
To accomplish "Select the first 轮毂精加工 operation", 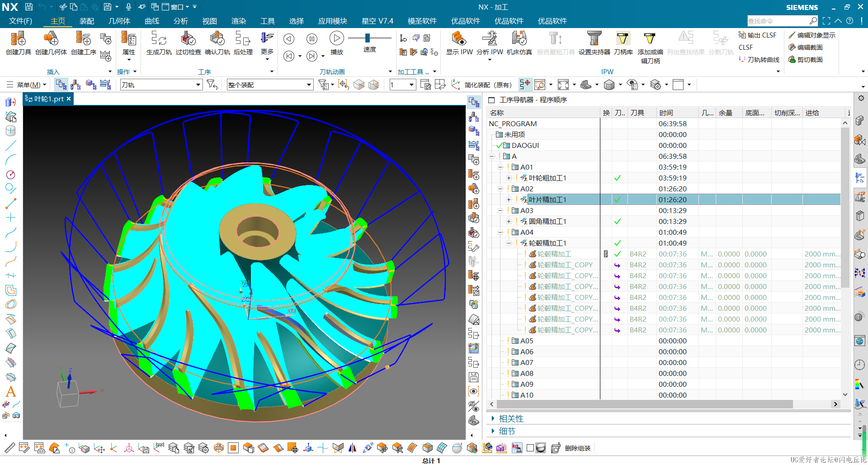I will tap(664, 254).
